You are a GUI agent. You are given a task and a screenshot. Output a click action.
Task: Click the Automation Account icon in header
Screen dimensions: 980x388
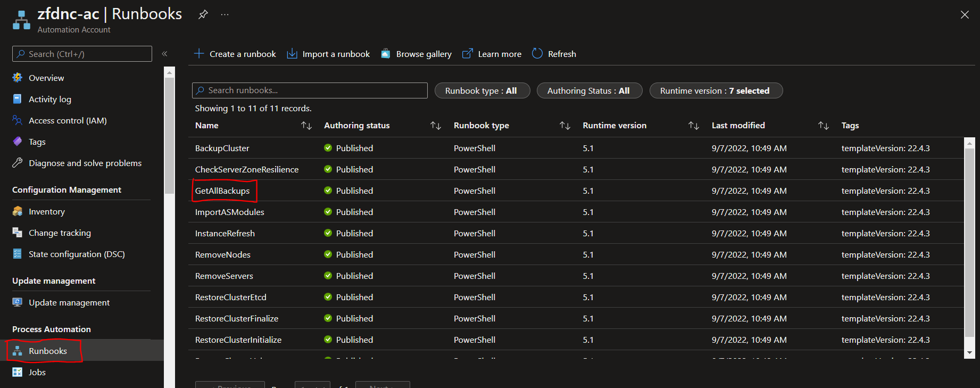[21, 20]
